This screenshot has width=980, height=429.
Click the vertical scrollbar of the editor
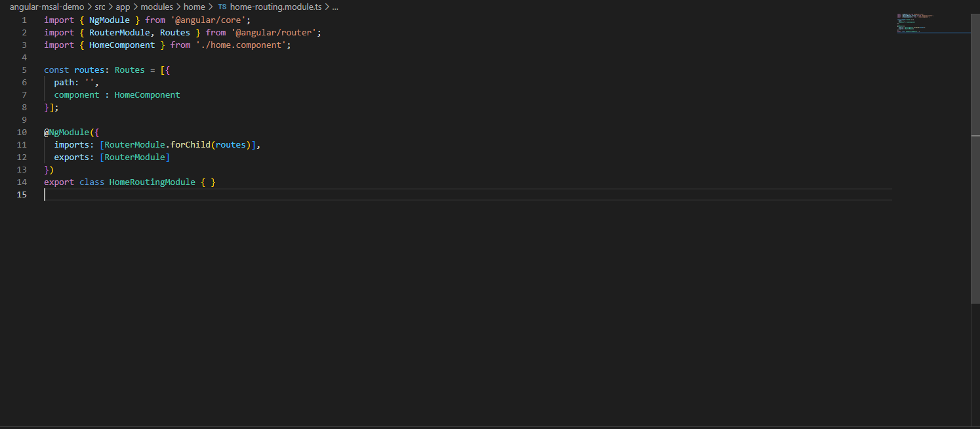click(x=975, y=197)
